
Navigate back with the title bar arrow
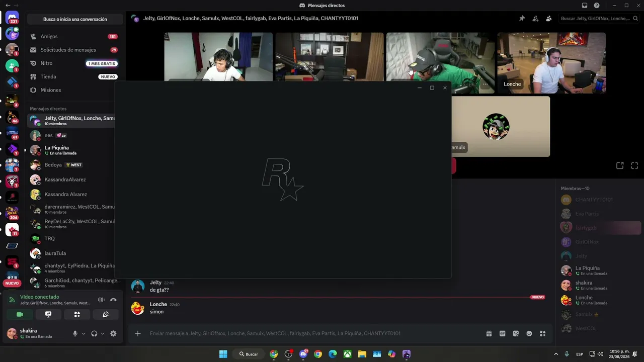(x=8, y=6)
